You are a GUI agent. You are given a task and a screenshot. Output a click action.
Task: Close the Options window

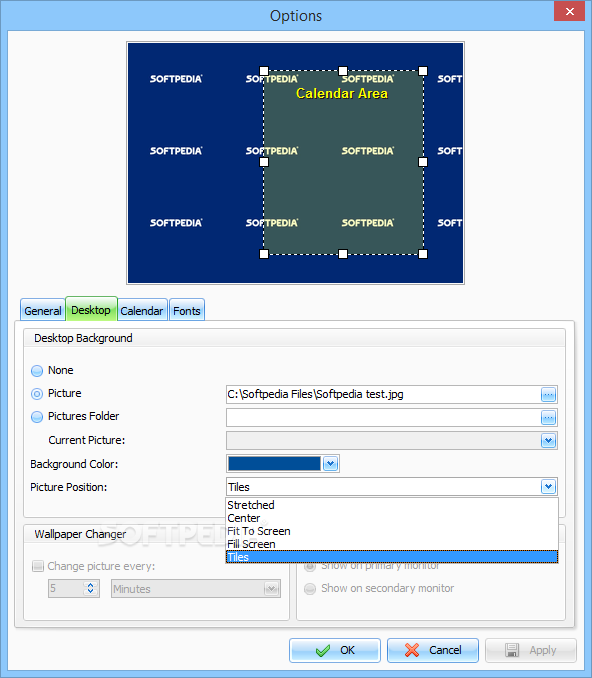pos(570,12)
